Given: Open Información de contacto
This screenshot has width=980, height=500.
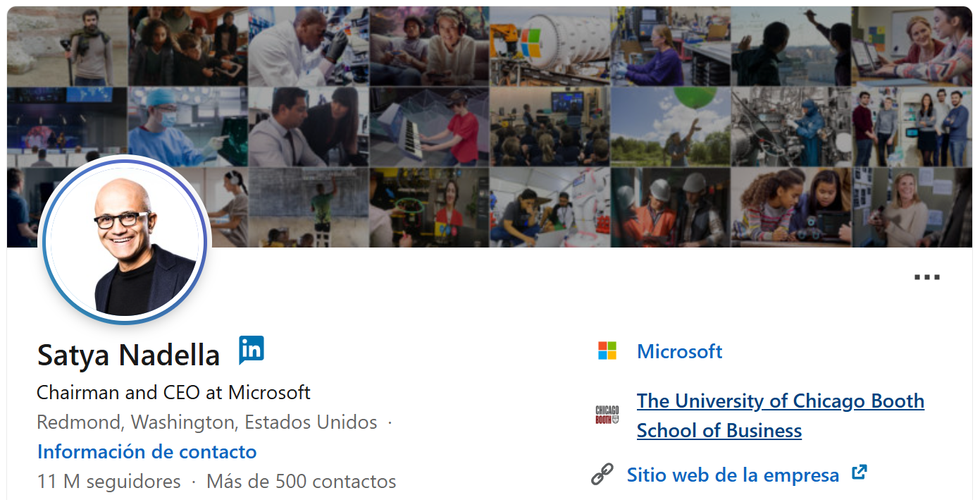Looking at the screenshot, I should click(x=147, y=451).
